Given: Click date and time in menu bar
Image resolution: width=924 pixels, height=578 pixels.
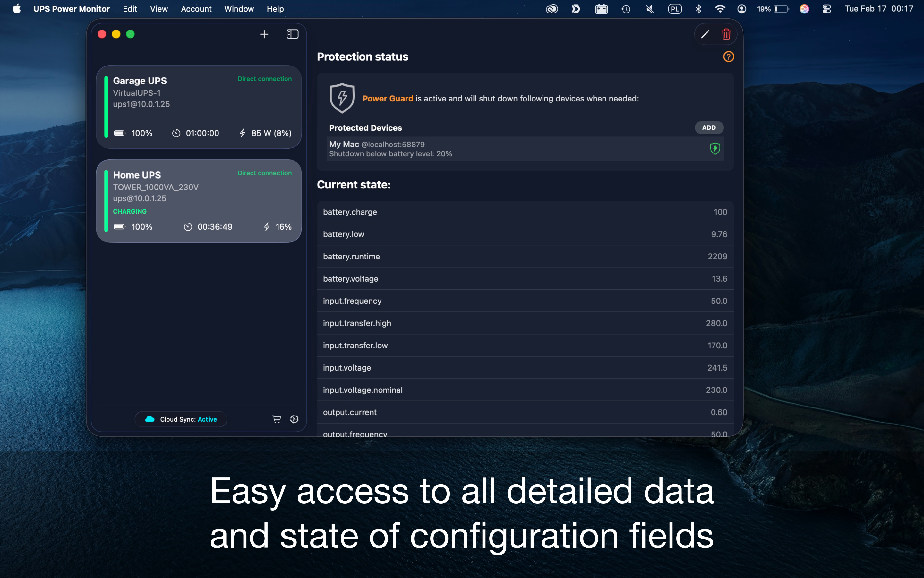Looking at the screenshot, I should tap(879, 9).
